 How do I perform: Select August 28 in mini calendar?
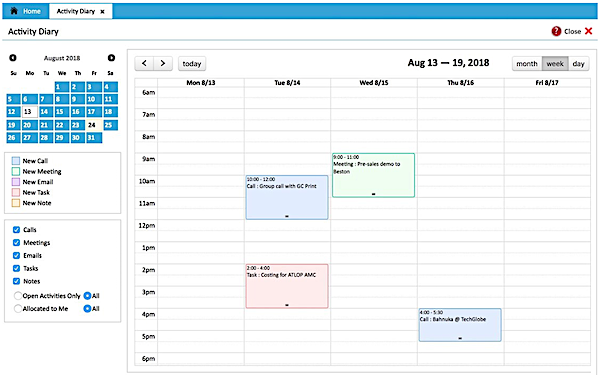tap(46, 138)
